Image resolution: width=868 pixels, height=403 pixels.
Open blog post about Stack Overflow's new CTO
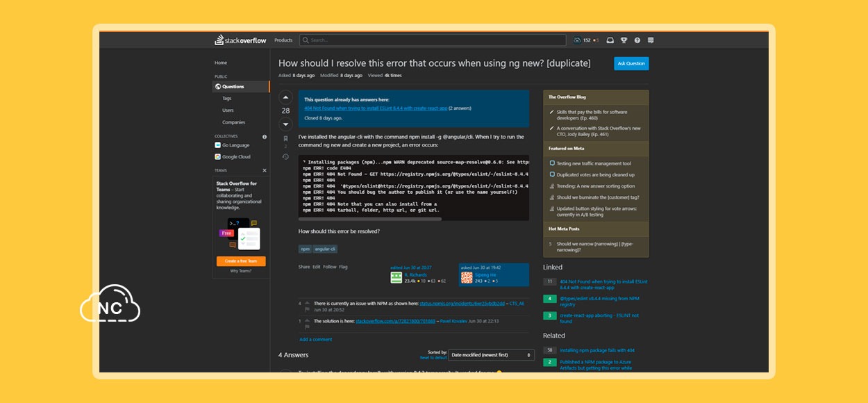click(x=599, y=131)
